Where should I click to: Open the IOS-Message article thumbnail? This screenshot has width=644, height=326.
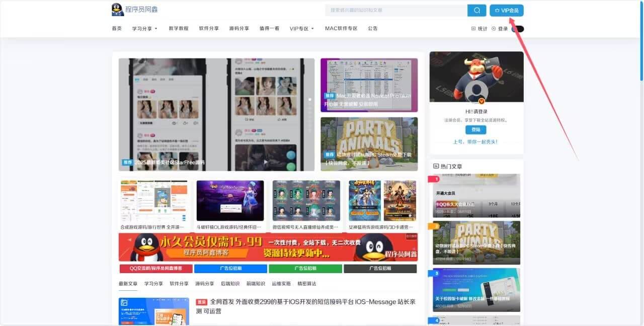coord(154,311)
